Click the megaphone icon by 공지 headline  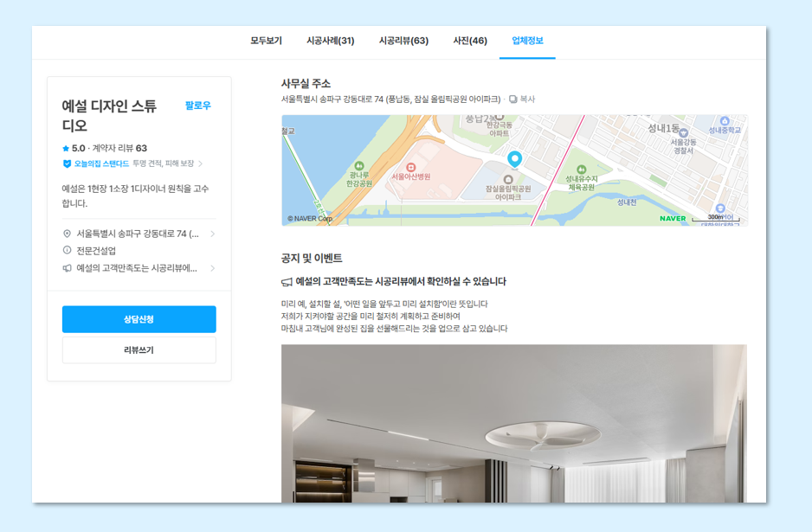pyautogui.click(x=287, y=282)
